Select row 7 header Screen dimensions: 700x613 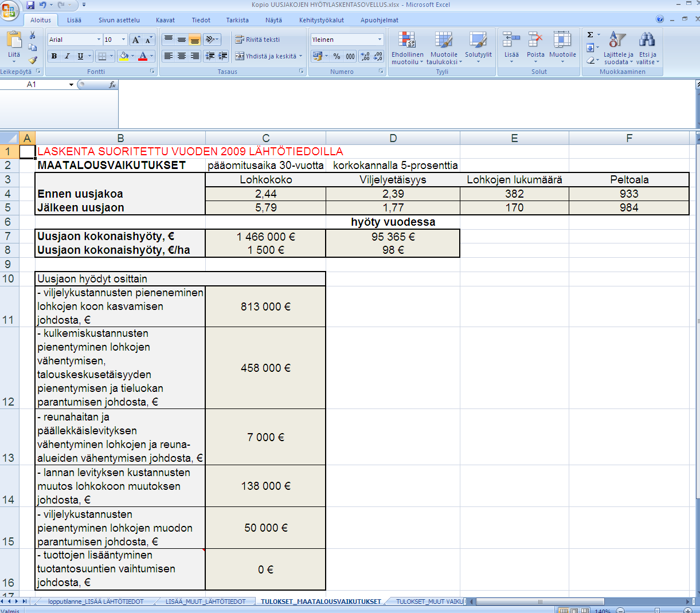tap(9, 237)
